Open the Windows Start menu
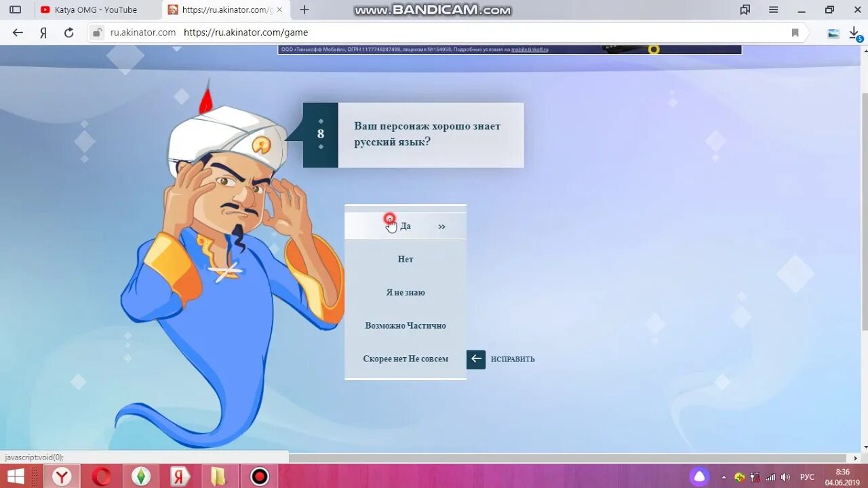Image resolution: width=868 pixels, height=488 pixels. pos(16,476)
